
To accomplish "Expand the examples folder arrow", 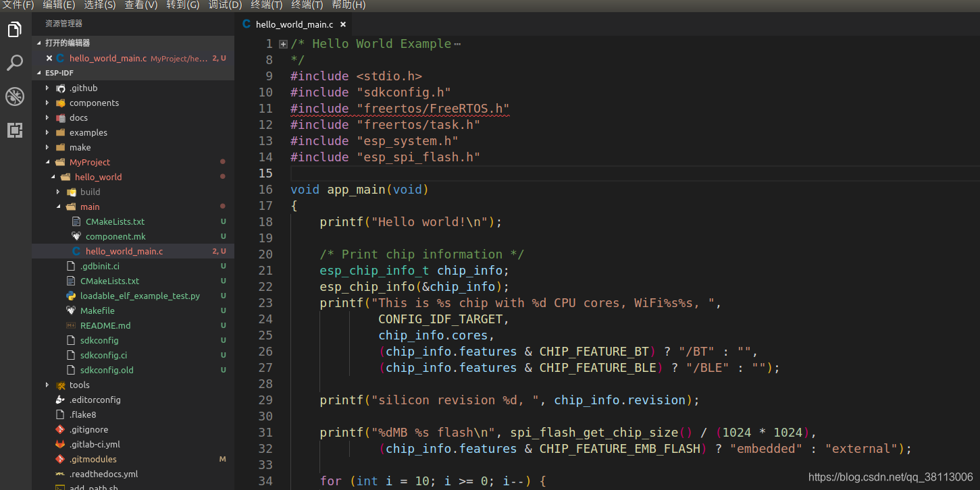I will point(47,133).
